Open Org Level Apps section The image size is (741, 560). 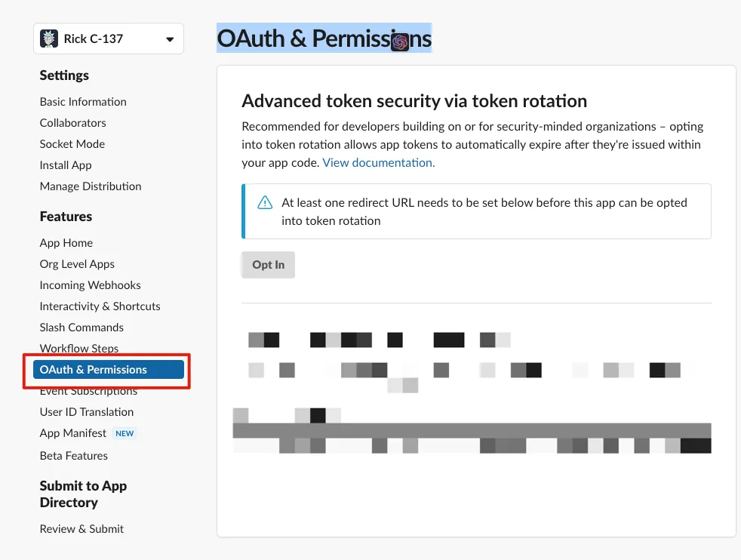tap(77, 264)
